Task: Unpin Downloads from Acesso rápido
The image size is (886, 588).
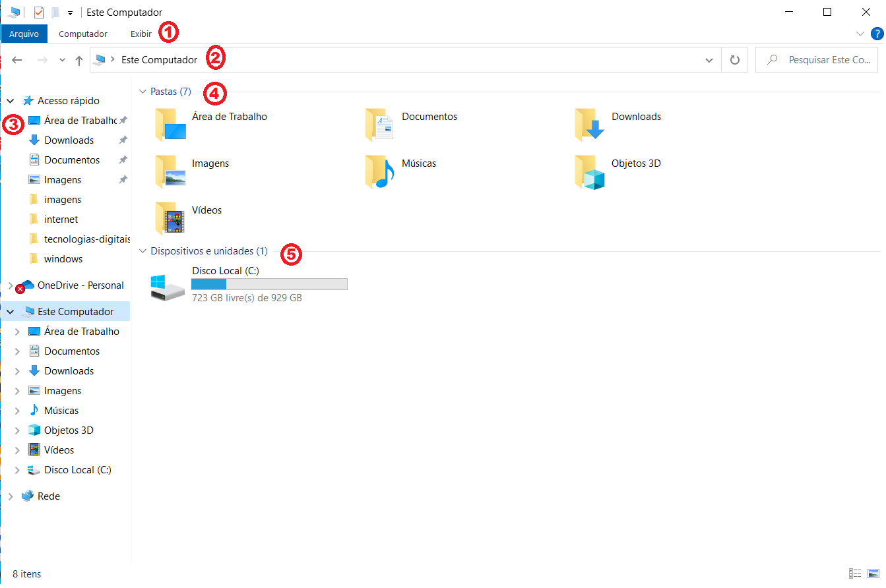Action: (x=123, y=140)
